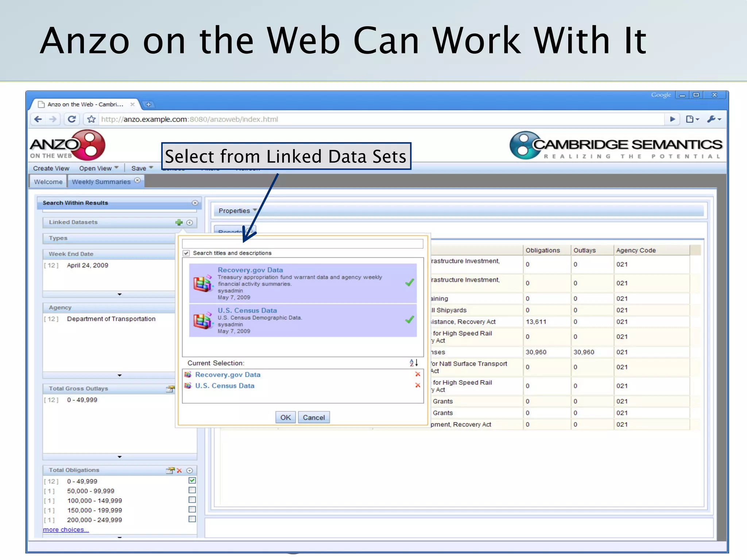Check the 50,000 - 99,999 obligations checkbox

click(192, 490)
